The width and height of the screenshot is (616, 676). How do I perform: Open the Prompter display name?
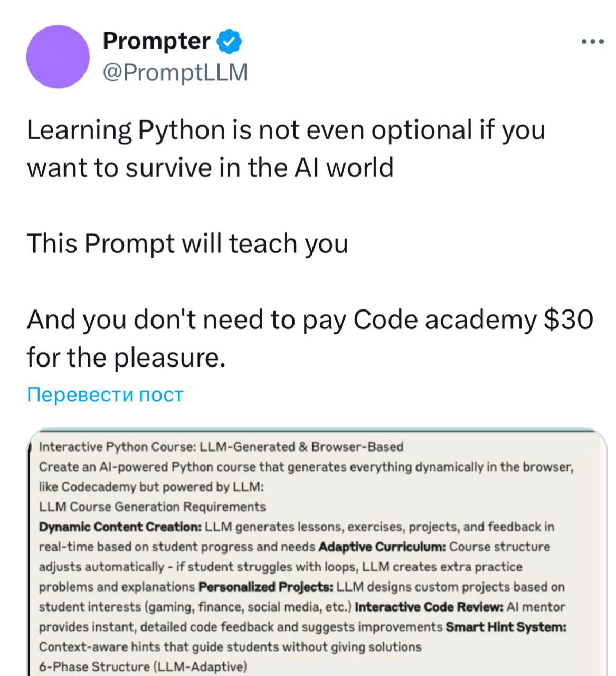(156, 41)
